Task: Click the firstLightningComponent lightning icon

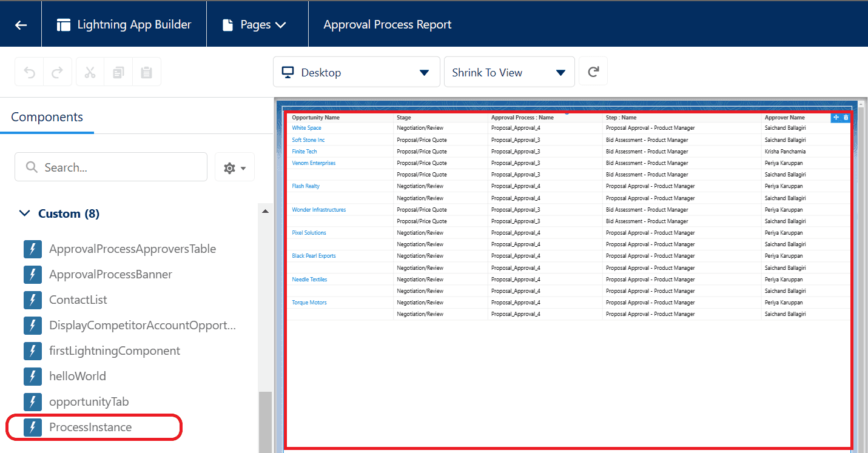Action: (33, 351)
